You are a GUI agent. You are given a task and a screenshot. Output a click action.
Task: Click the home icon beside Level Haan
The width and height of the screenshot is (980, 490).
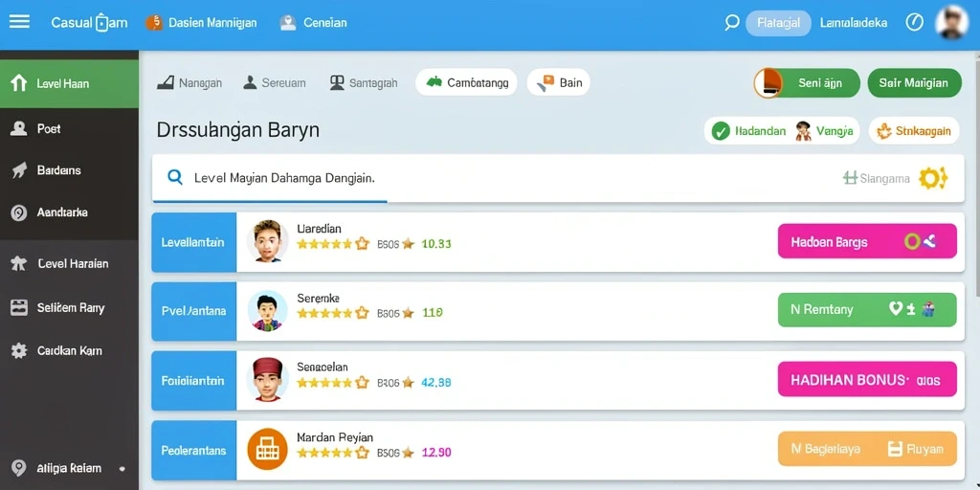pos(19,83)
